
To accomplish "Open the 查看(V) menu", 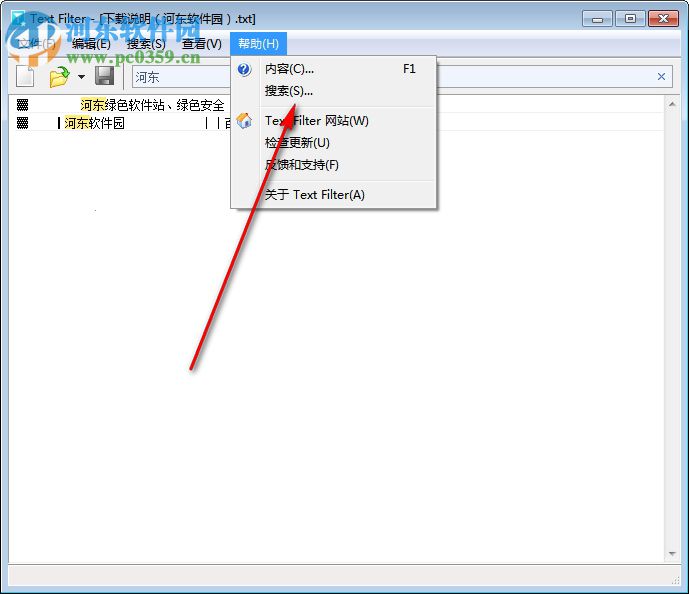I will pos(202,44).
